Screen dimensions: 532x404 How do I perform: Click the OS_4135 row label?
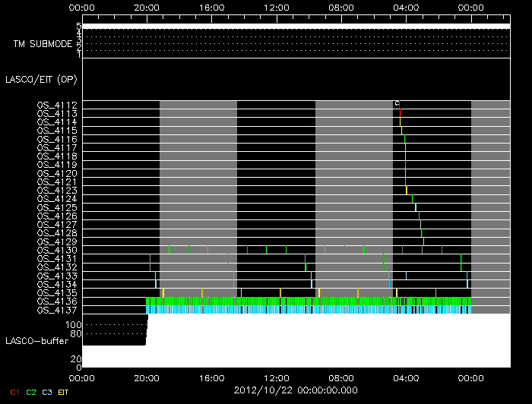(x=57, y=292)
